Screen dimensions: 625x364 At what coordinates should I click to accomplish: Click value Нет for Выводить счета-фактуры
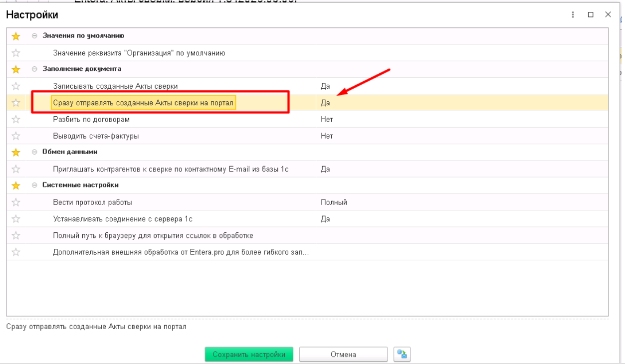click(x=327, y=136)
